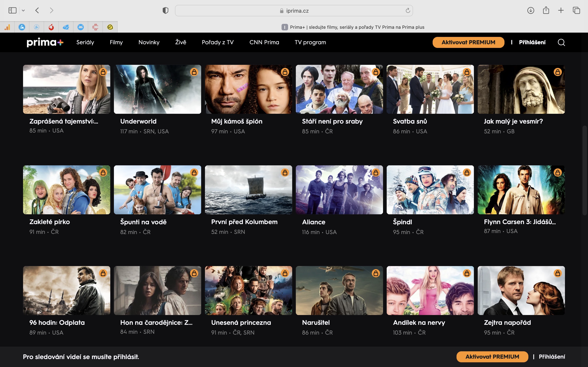Click lock icon on Underworld thumbnail
This screenshot has height=367, width=588.
coord(194,72)
